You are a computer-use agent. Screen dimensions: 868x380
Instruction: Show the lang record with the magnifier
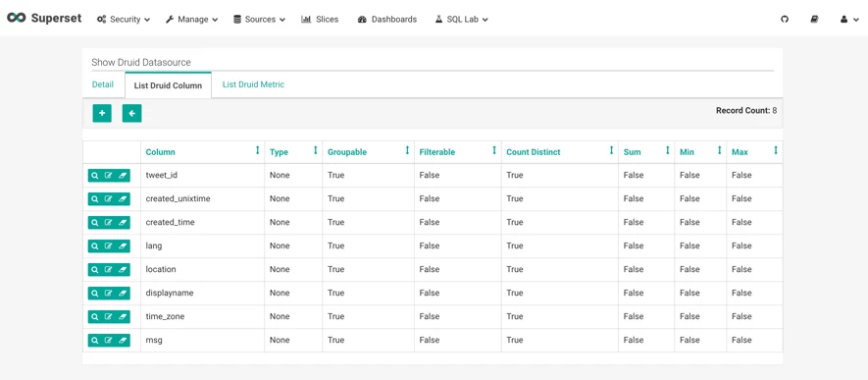click(x=95, y=245)
